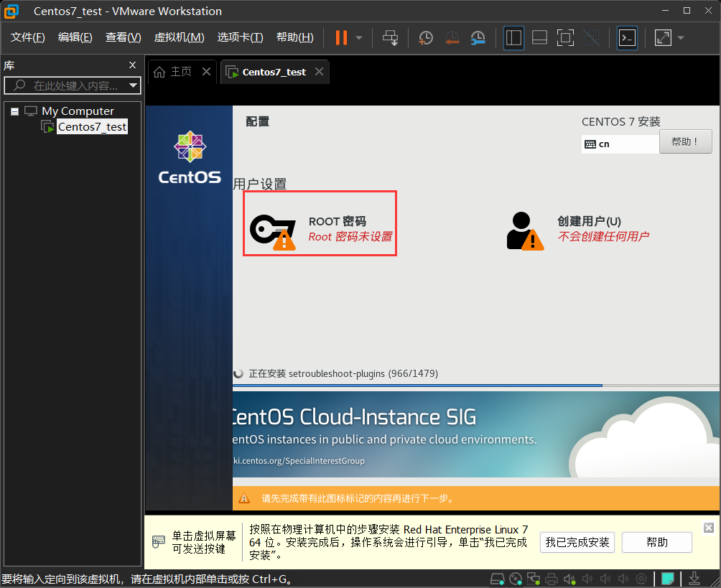Image resolution: width=721 pixels, height=588 pixels.
Task: Click the CD/DVD drive status icon
Action: coord(515,579)
